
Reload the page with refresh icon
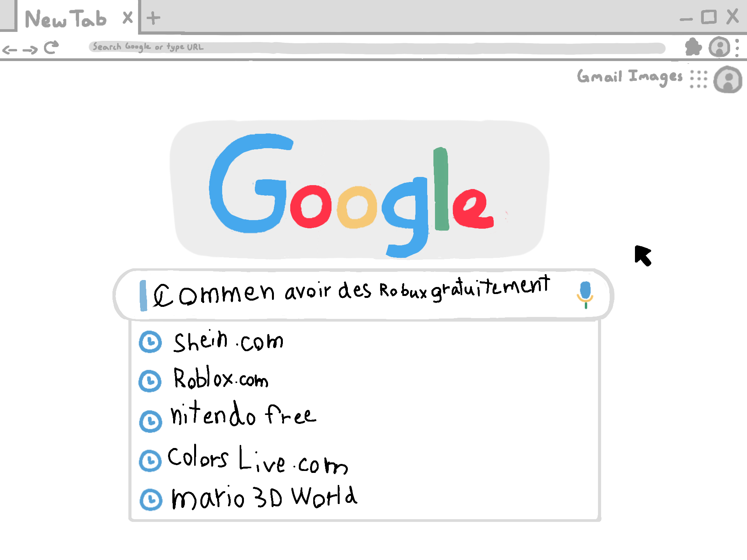51,47
